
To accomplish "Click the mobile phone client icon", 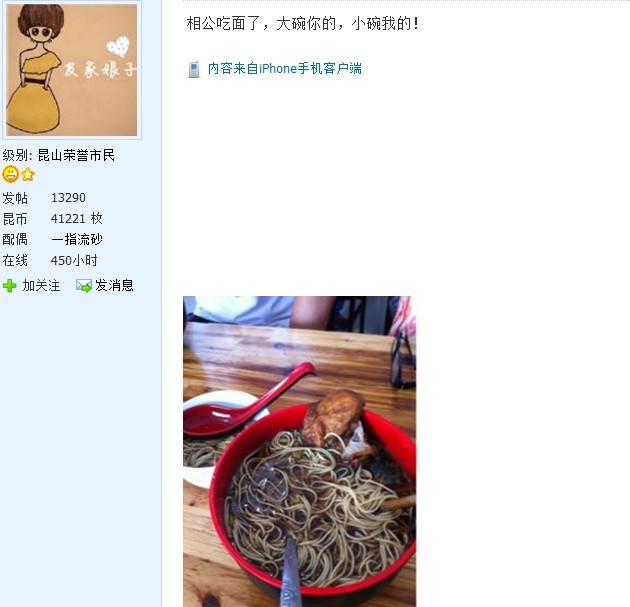I will point(194,69).
